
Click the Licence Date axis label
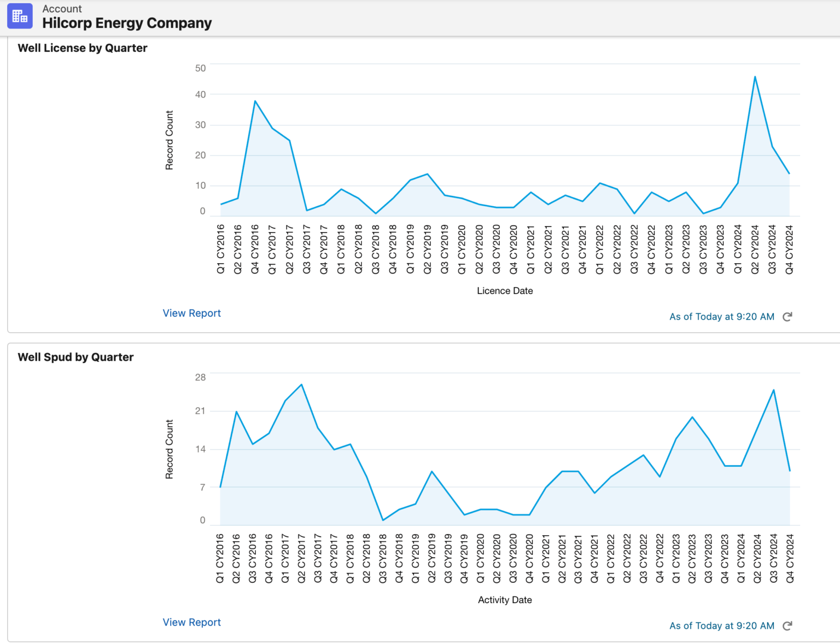504,291
